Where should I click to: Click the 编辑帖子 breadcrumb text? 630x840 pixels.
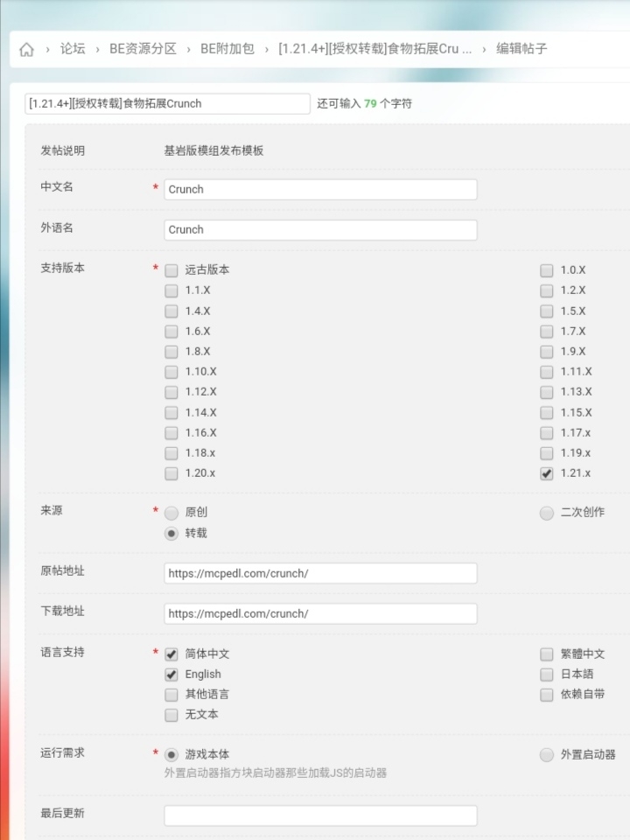click(521, 49)
